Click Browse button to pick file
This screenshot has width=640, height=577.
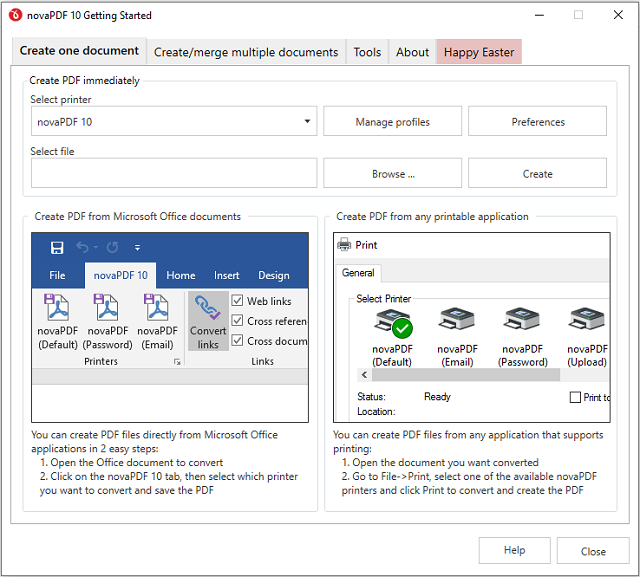coord(393,173)
